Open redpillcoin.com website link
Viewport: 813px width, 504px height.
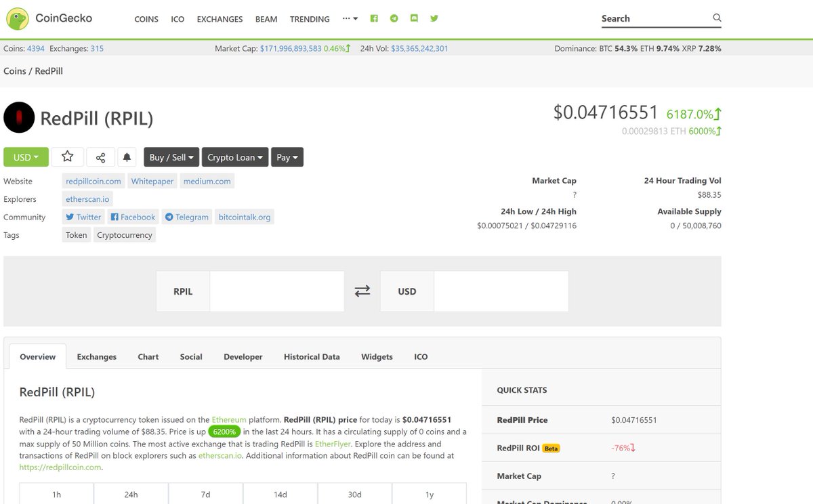[x=93, y=181]
